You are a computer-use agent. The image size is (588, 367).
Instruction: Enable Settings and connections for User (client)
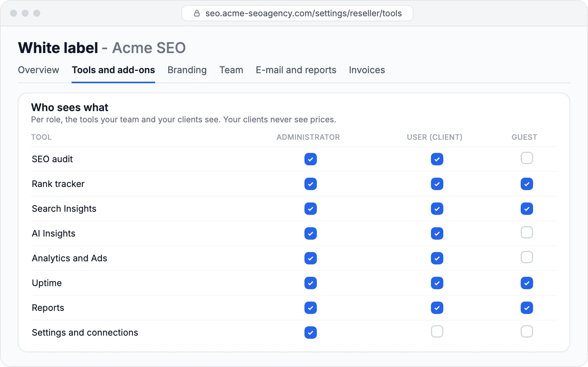pyautogui.click(x=437, y=331)
